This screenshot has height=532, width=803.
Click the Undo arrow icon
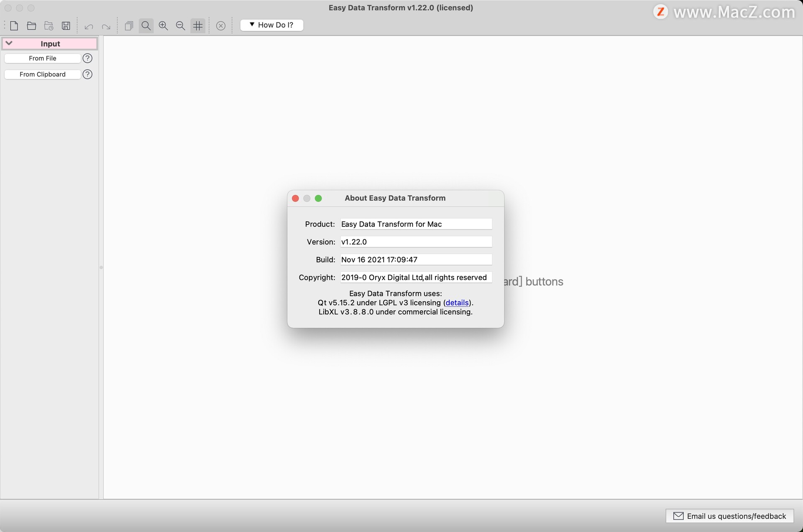89,27
